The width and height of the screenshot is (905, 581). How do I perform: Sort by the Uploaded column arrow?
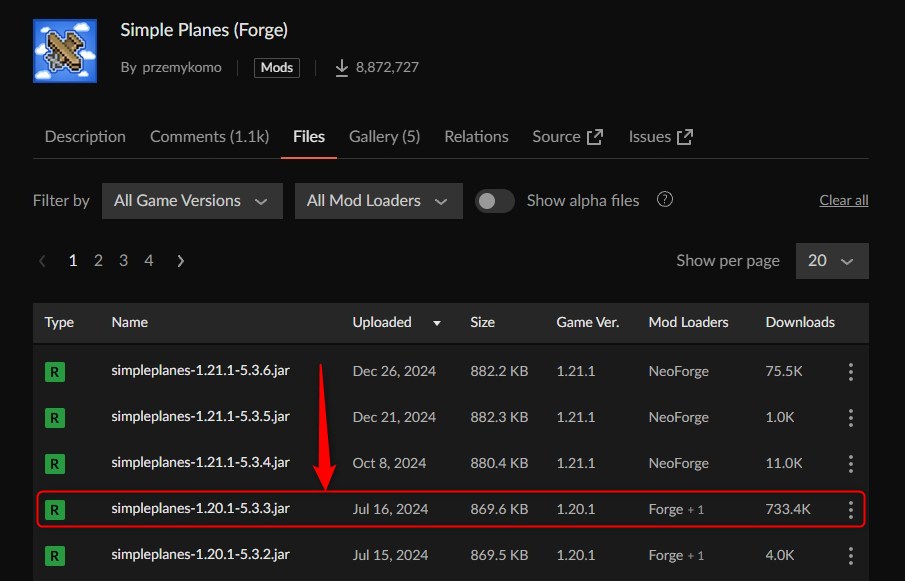tap(437, 323)
